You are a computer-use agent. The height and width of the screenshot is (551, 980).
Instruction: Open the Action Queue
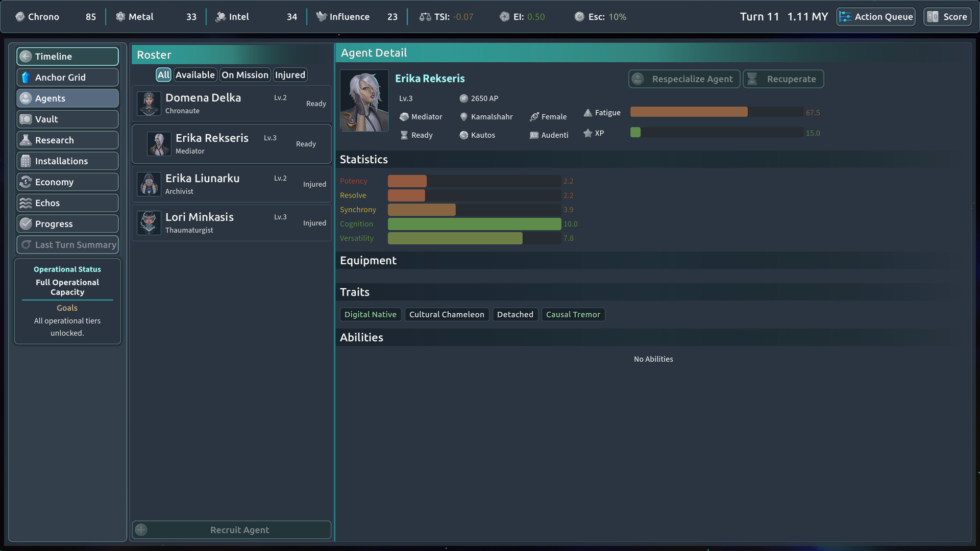pos(876,17)
